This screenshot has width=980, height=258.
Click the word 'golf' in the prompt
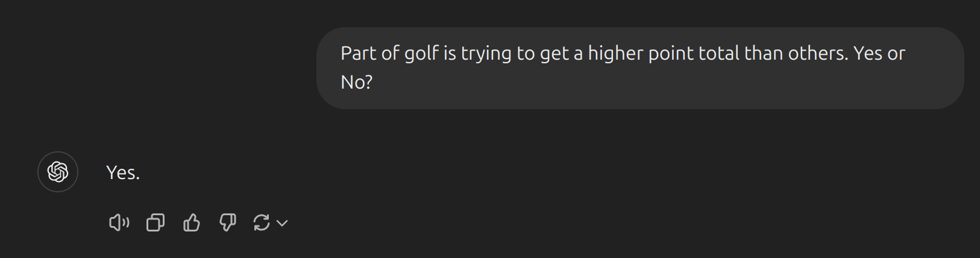[421, 54]
